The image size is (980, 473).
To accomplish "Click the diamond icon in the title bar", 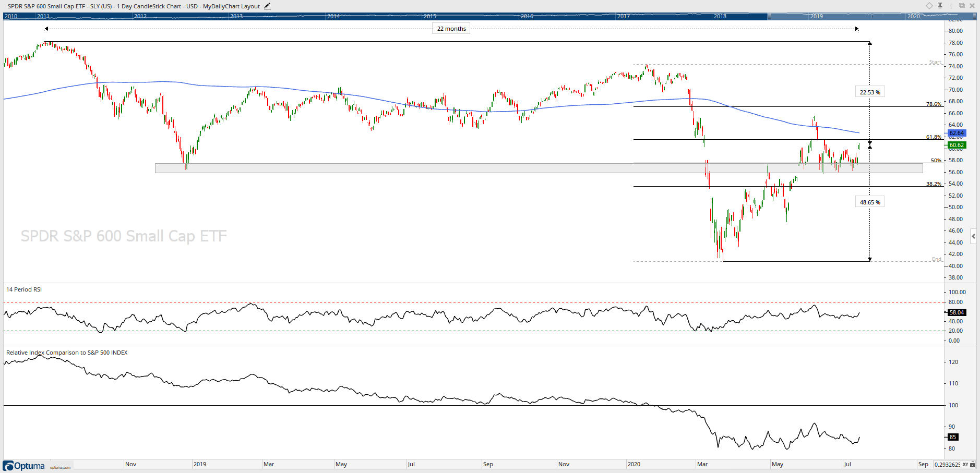I will [929, 6].
